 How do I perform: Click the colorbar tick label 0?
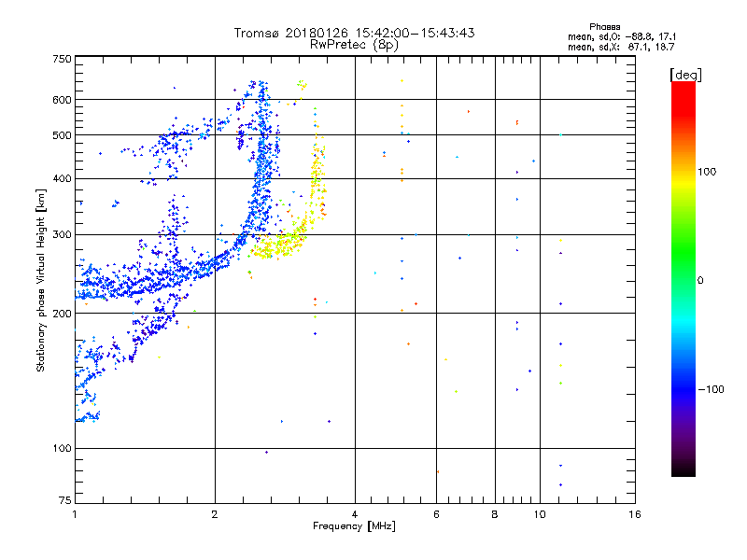pyautogui.click(x=700, y=280)
